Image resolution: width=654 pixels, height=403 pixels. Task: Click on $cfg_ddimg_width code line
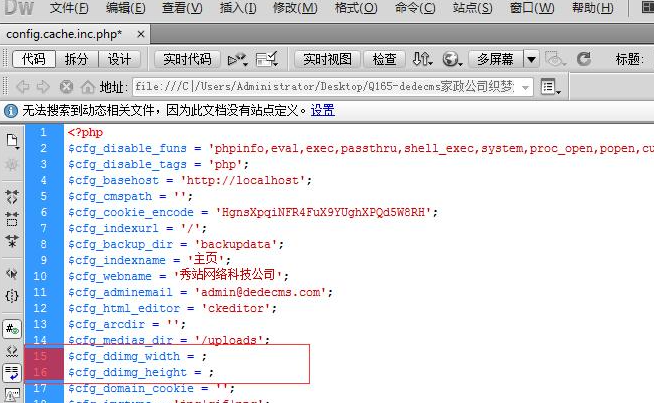point(137,356)
